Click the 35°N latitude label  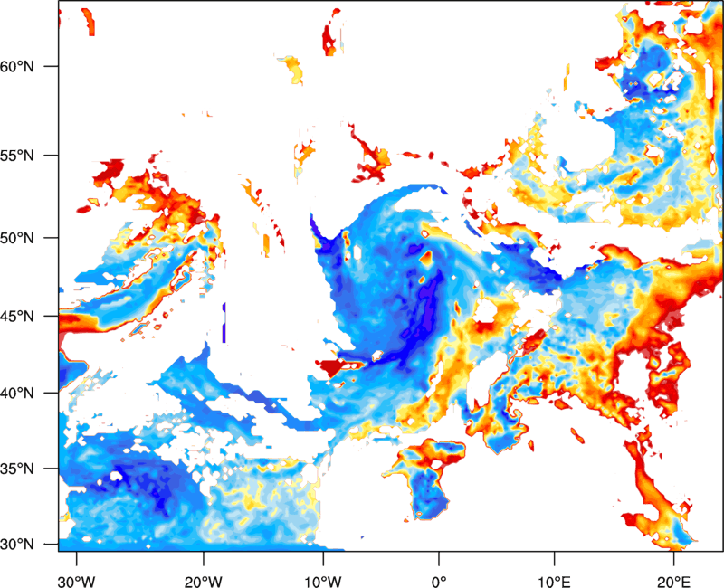coord(17,469)
